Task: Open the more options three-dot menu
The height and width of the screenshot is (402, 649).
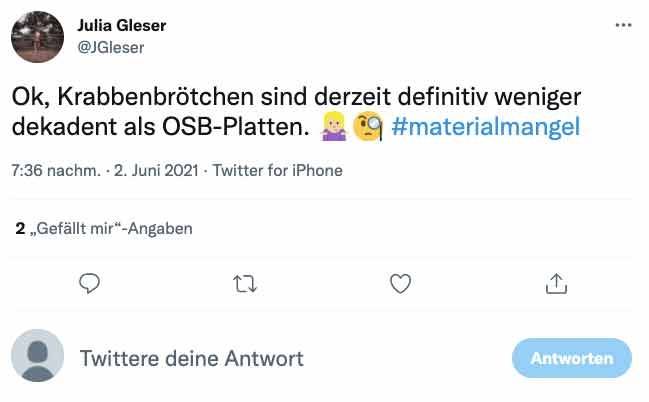Action: (623, 25)
